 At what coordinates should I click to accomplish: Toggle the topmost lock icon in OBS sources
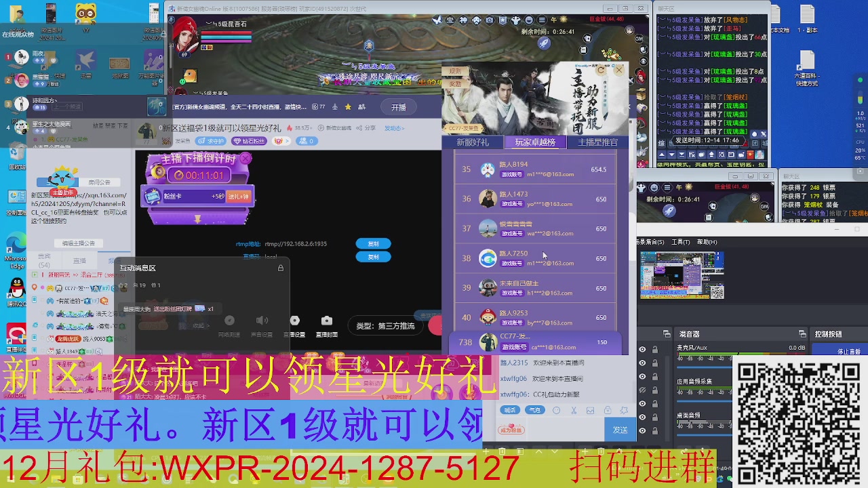click(x=655, y=349)
